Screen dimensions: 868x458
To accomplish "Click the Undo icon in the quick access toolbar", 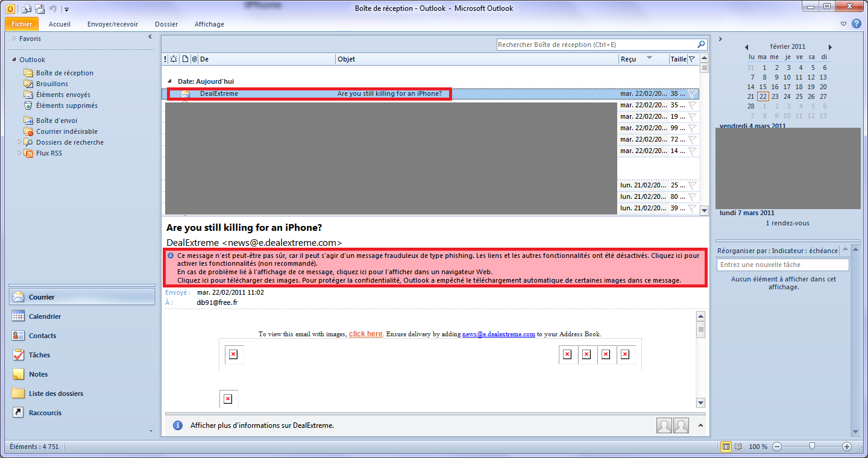I will (x=52, y=8).
